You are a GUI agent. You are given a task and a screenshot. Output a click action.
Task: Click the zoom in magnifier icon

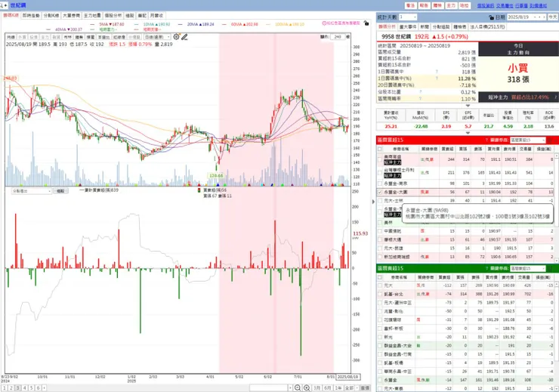[307, 387]
